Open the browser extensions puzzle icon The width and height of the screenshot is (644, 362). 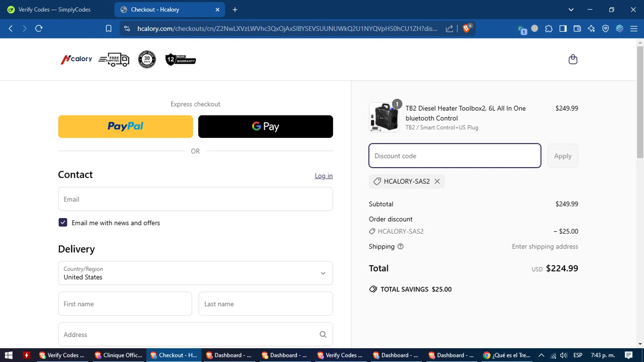(549, 28)
